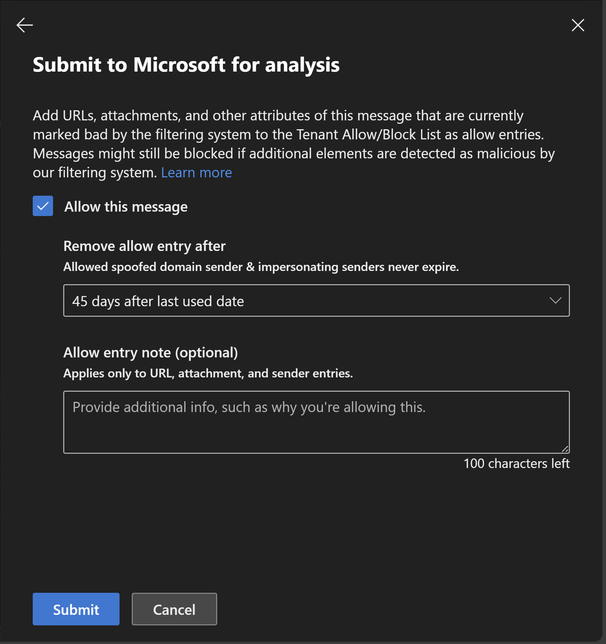Screen dimensions: 606x644
Task: Click the 'Provide additional info' placeholder text
Action: [249, 407]
